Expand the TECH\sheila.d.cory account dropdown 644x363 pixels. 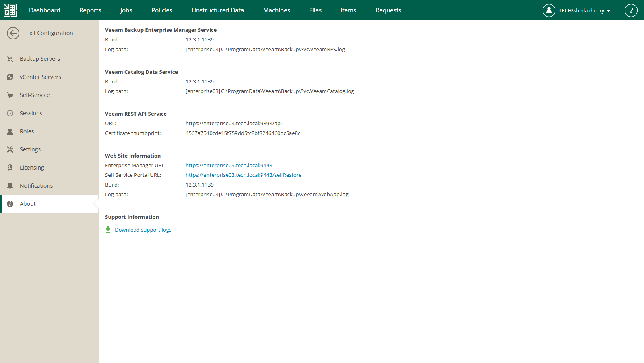click(584, 10)
